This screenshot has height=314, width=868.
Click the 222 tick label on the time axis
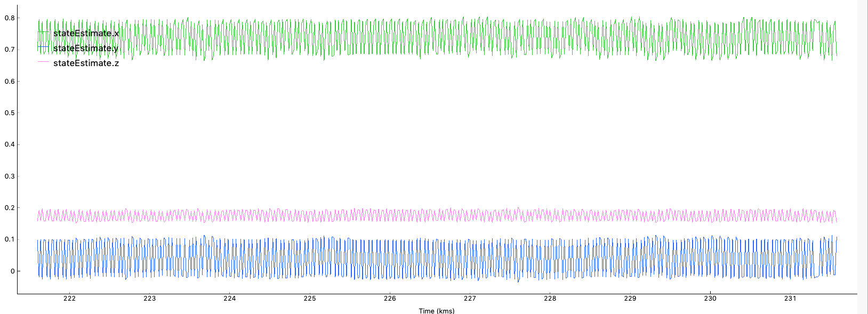point(69,299)
